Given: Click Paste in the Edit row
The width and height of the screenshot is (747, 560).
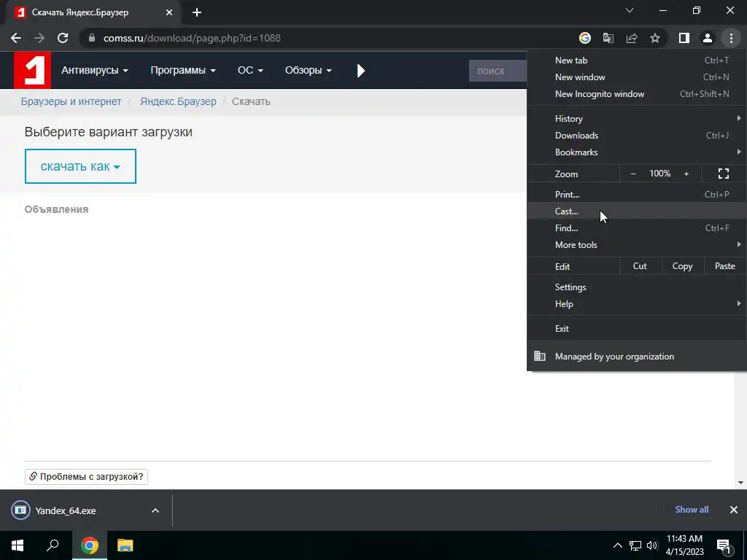Looking at the screenshot, I should (725, 266).
